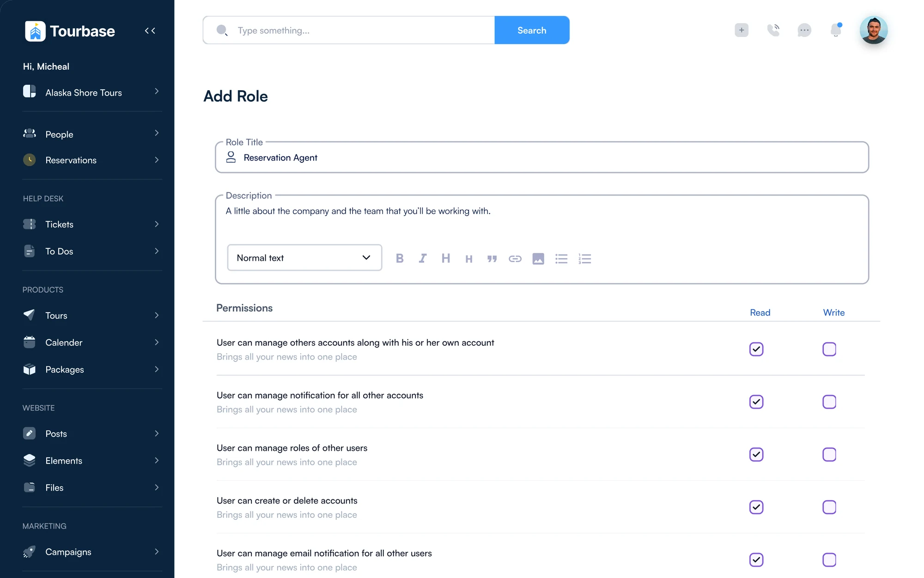Open Packages in the sidebar
The image size is (924, 578).
(x=92, y=369)
